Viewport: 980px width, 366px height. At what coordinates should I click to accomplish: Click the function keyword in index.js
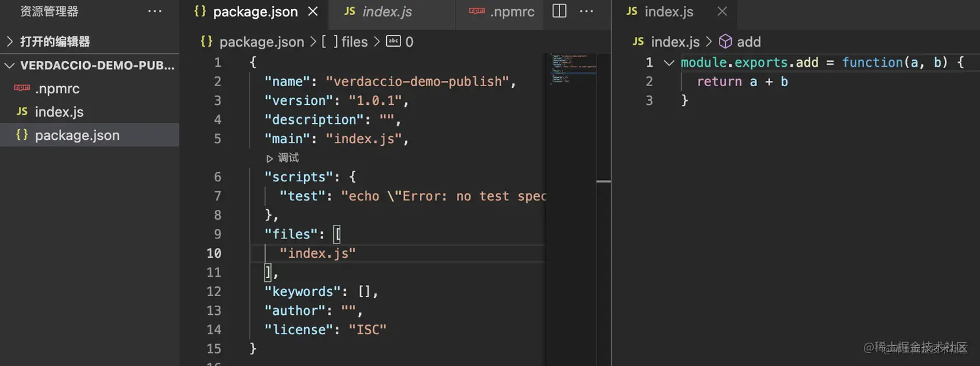(872, 63)
